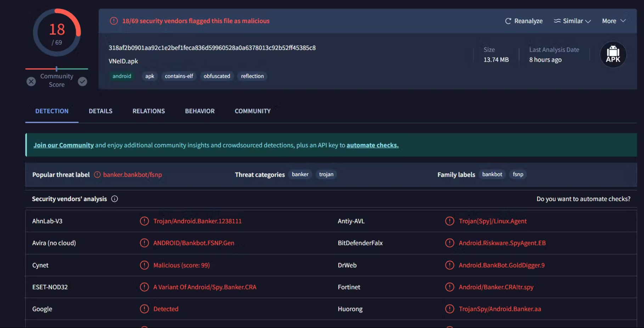
Task: Select the reflection tag
Action: 252,76
